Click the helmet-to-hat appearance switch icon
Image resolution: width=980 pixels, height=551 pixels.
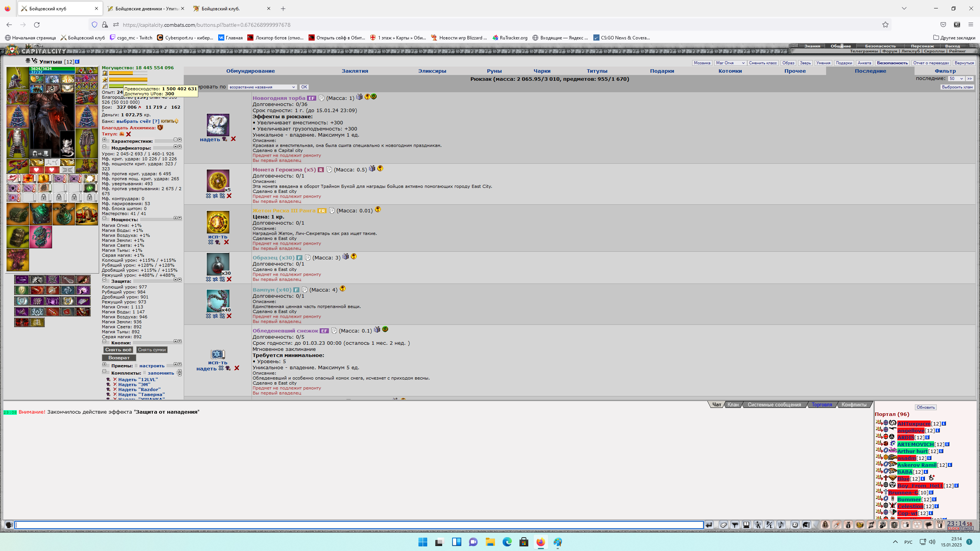pos(41,154)
